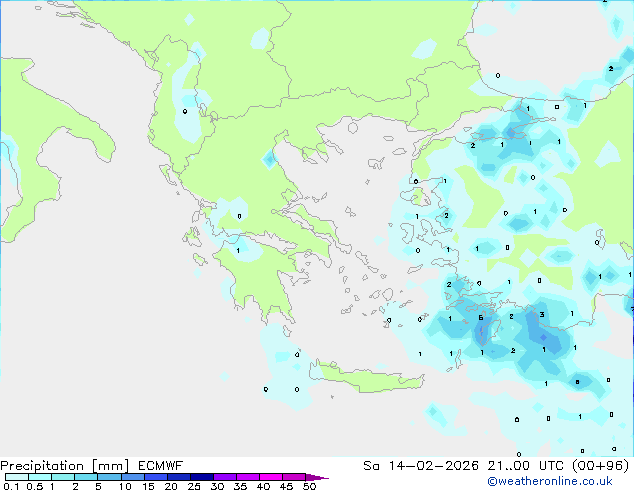Screen dimensions: 634x490
Task: Click the 40–45 mm magenta legend swatch
Action: tap(271, 477)
